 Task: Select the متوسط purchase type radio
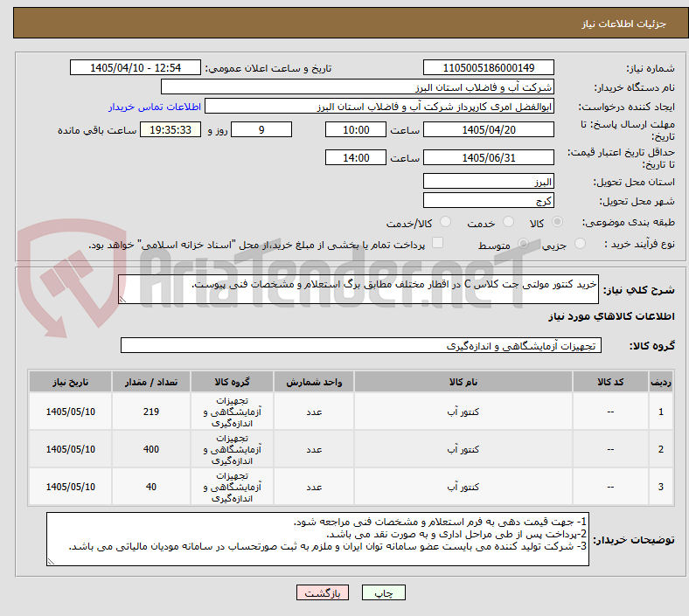(x=523, y=243)
